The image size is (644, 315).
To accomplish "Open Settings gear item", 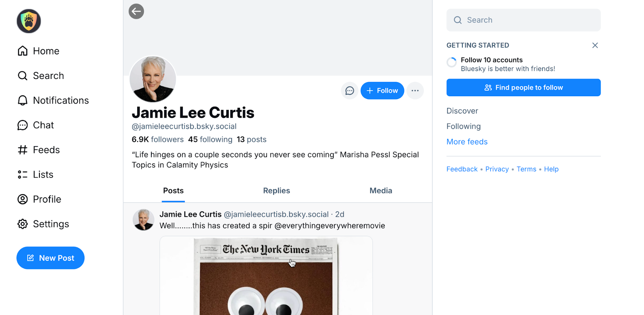I will click(x=43, y=224).
